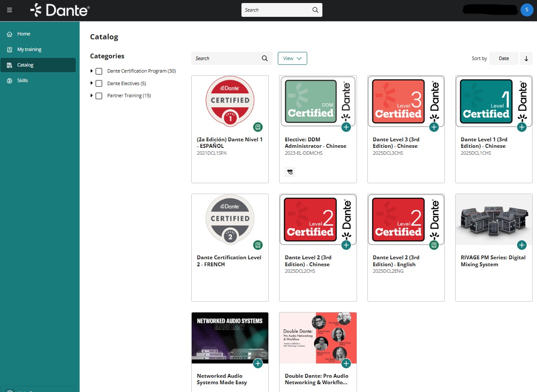Toggle the sort direction arrow
Screen dimensions: 537x392
[526, 58]
